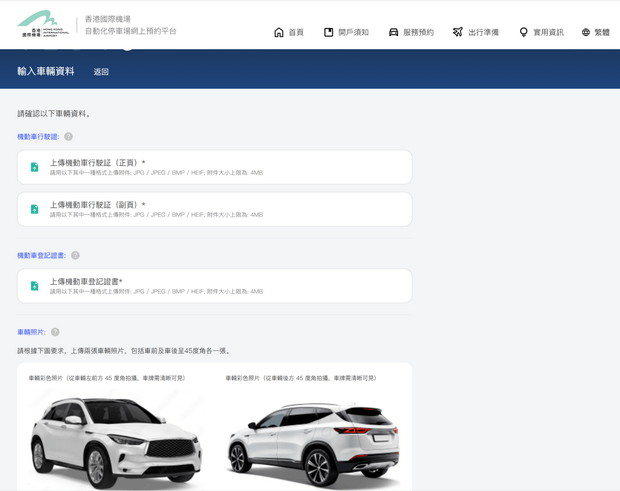Click the Hong Kong International Airport logo

[43, 25]
